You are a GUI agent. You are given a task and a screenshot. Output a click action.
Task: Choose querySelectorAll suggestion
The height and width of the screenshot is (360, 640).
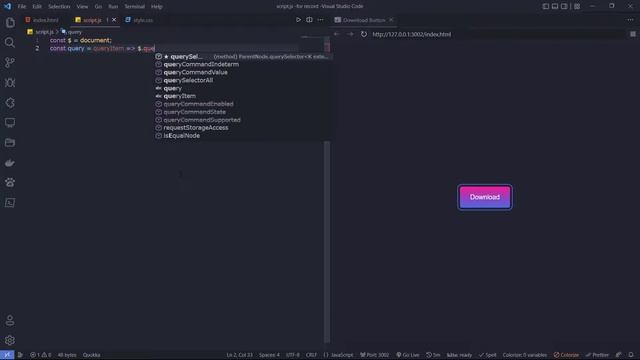point(243,80)
